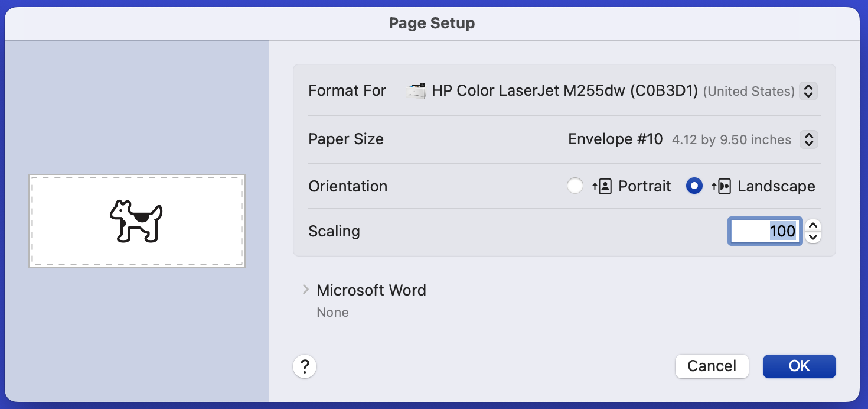Click the 'Microsoft Word' section label
This screenshot has width=868, height=409.
pos(371,290)
